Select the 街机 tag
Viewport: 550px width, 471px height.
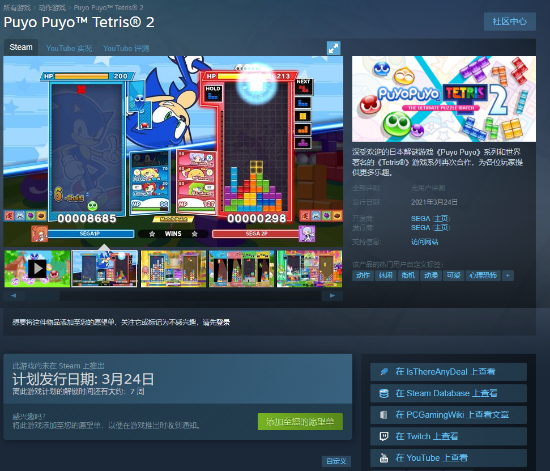pyautogui.click(x=408, y=275)
